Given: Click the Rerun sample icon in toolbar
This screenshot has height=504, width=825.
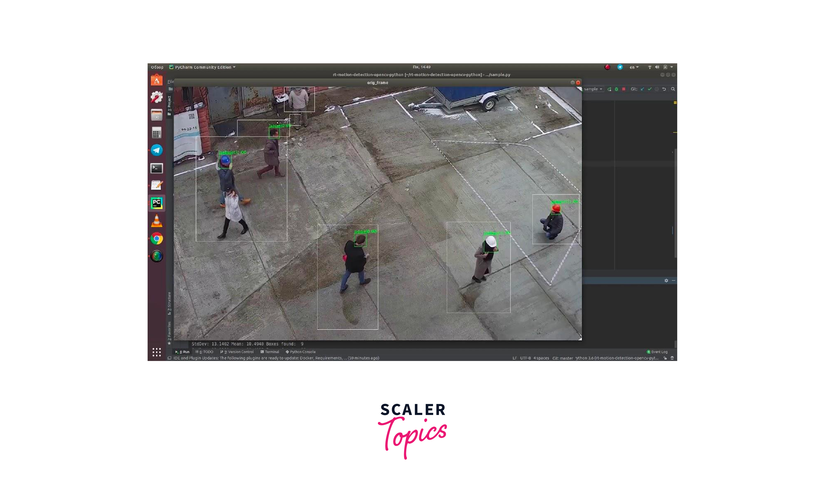Looking at the screenshot, I should pos(609,89).
